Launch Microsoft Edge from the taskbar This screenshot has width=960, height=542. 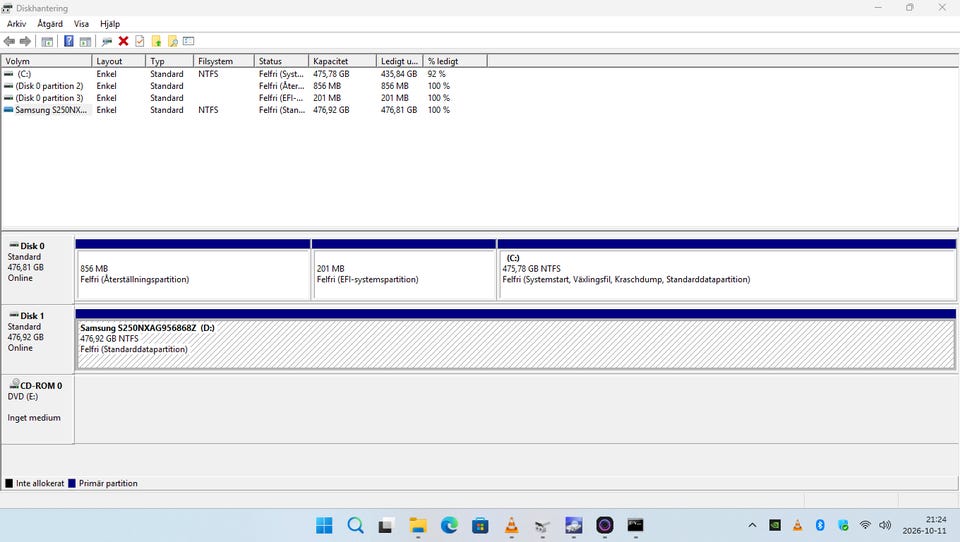pyautogui.click(x=449, y=525)
